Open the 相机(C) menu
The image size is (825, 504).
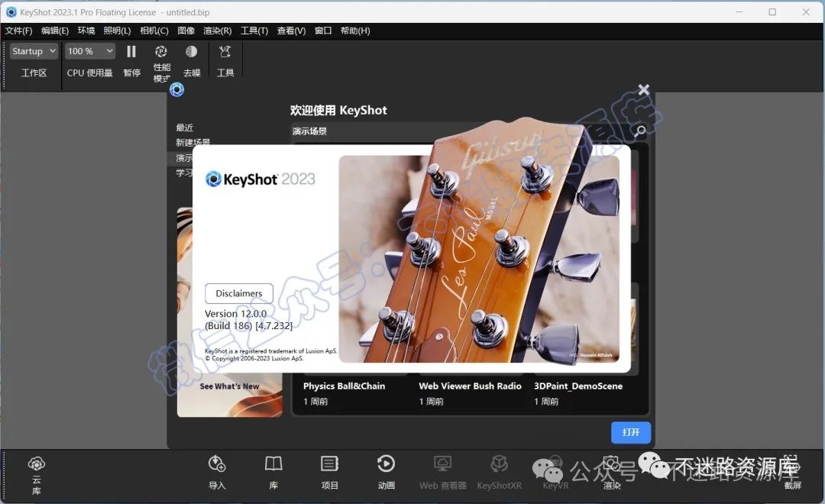pyautogui.click(x=154, y=31)
